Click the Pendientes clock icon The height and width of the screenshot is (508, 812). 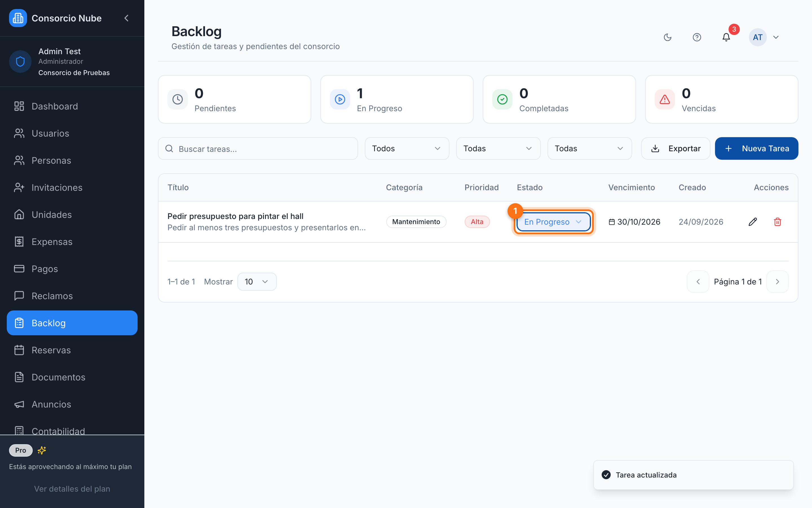click(x=178, y=99)
